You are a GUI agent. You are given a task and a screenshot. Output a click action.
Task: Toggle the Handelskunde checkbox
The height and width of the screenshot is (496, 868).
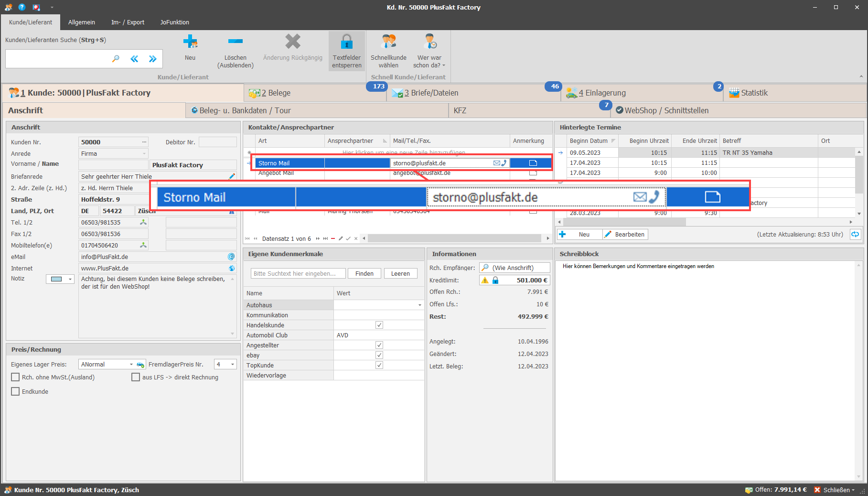(379, 325)
